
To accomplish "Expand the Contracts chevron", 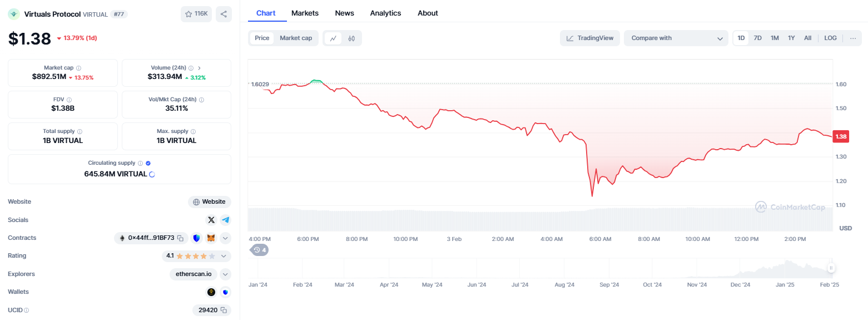I will 225,238.
